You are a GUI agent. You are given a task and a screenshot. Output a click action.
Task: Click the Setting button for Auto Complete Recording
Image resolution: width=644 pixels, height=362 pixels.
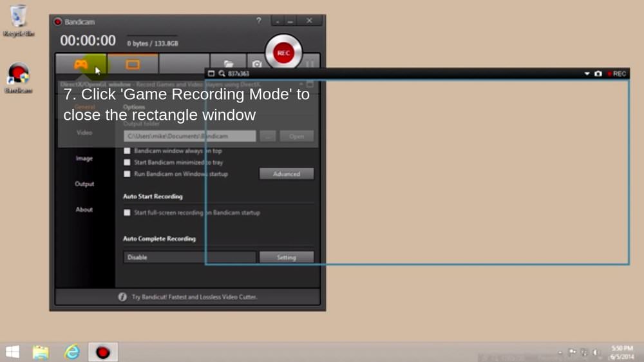(x=287, y=257)
